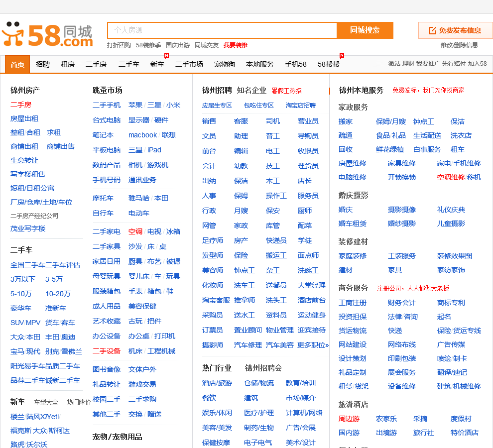Click 校园二手 link
Viewport: 493px width, 448px height.
[107, 399]
